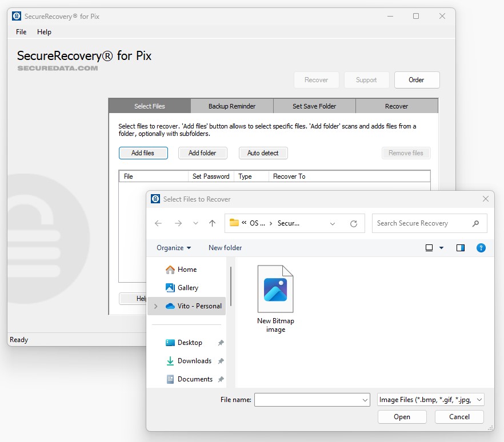Expand the address bar path dropdown

coord(333,223)
